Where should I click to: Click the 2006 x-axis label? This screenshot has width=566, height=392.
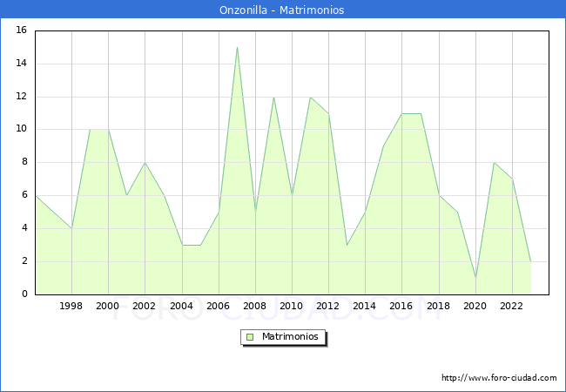pos(218,306)
